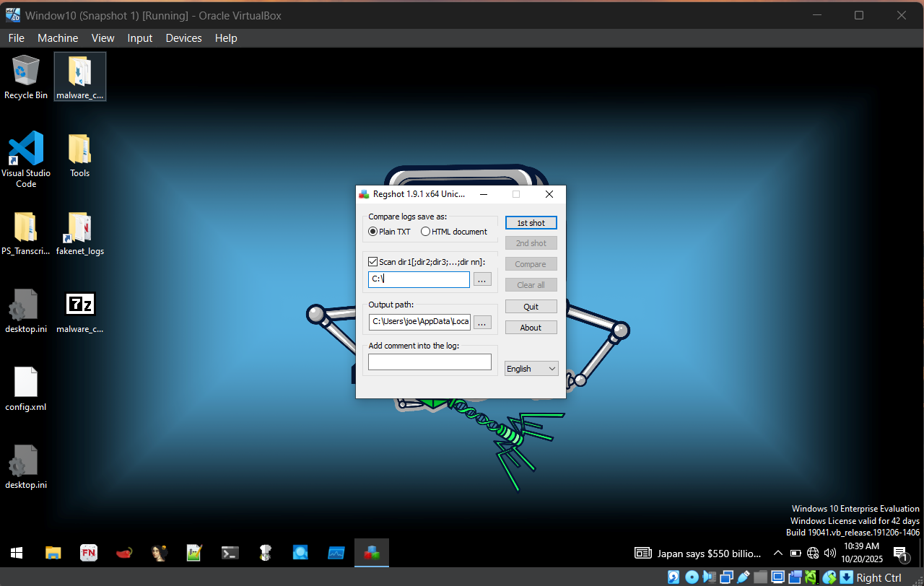The image size is (924, 586).
Task: Open File Explorer from the taskbar
Action: click(x=53, y=553)
